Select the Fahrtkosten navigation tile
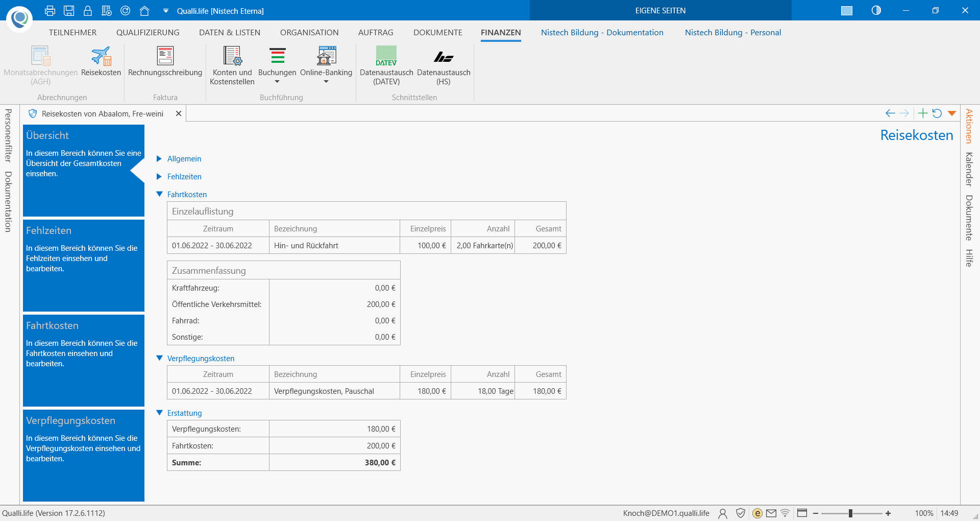The height and width of the screenshot is (521, 980). point(84,361)
